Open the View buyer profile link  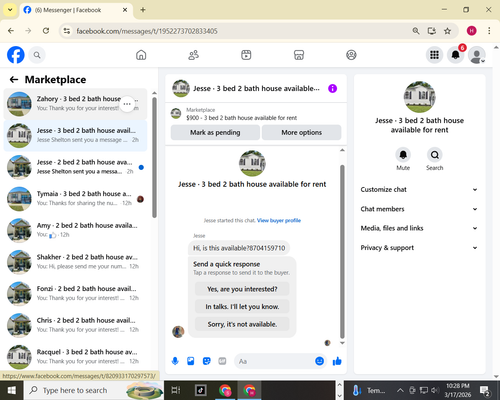[279, 220]
